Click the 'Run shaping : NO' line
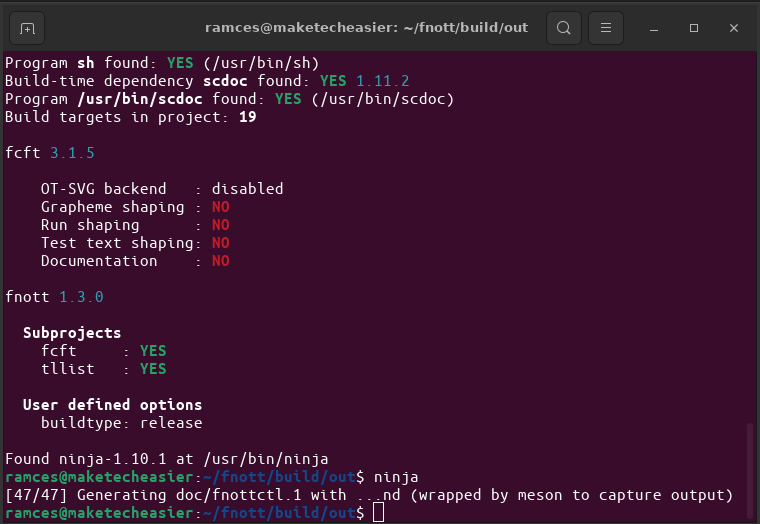Screen dimensions: 760x524 click(135, 225)
